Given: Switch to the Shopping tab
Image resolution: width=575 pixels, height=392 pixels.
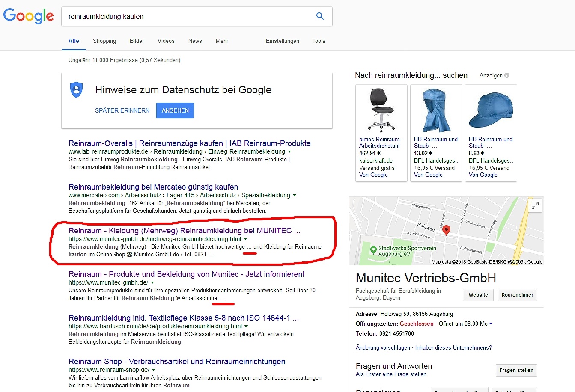Looking at the screenshot, I should click(x=104, y=41).
